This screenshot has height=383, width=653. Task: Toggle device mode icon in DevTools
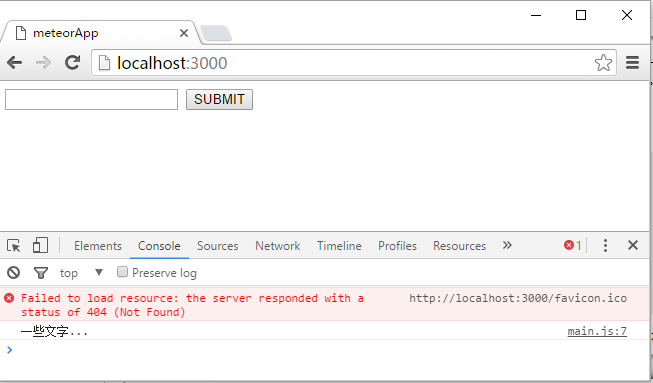tap(40, 245)
